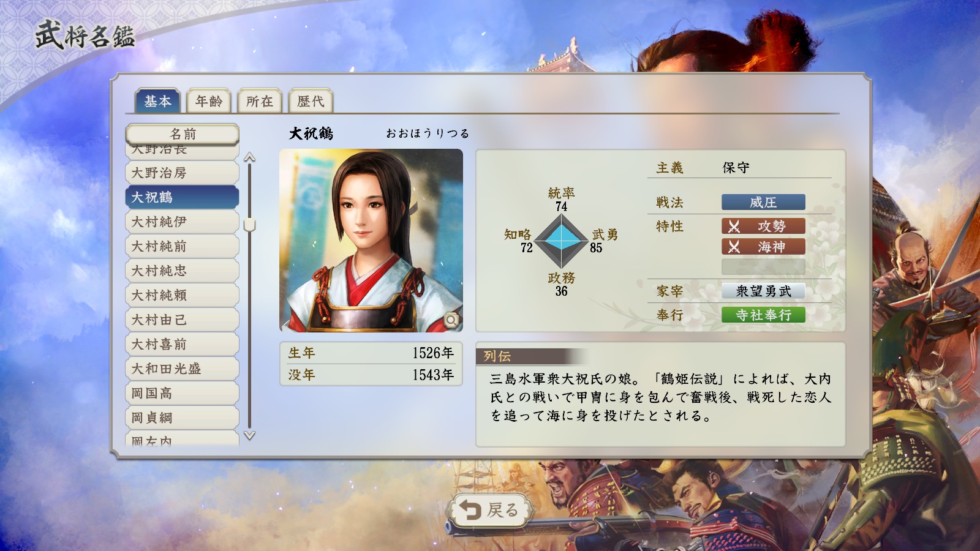Click the green 寺社奉行 tag
This screenshot has width=980, height=551.
763,315
